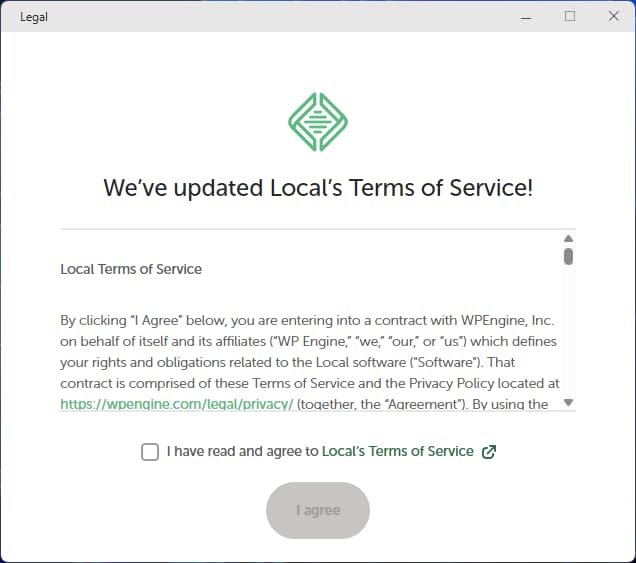Screen dimensions: 636x563
Task: Click the "We've updated Local's Terms of Service!" heading
Action: pyautogui.click(x=318, y=188)
